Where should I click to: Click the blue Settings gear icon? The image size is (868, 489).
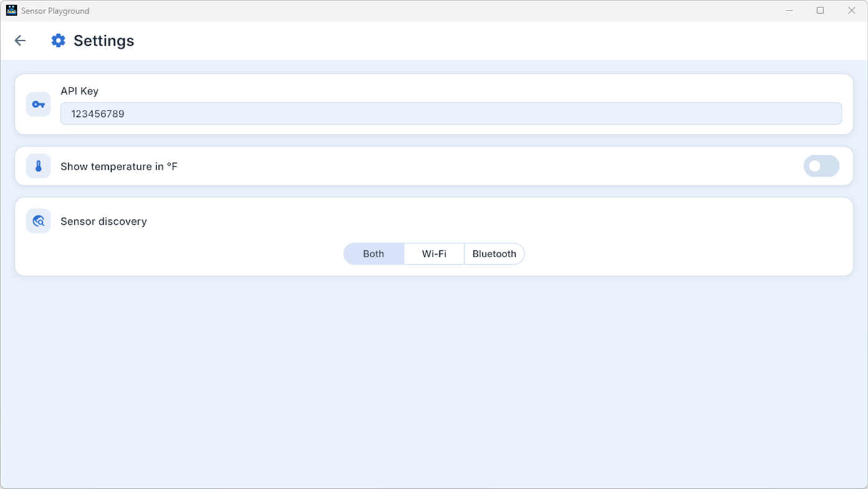[x=58, y=40]
